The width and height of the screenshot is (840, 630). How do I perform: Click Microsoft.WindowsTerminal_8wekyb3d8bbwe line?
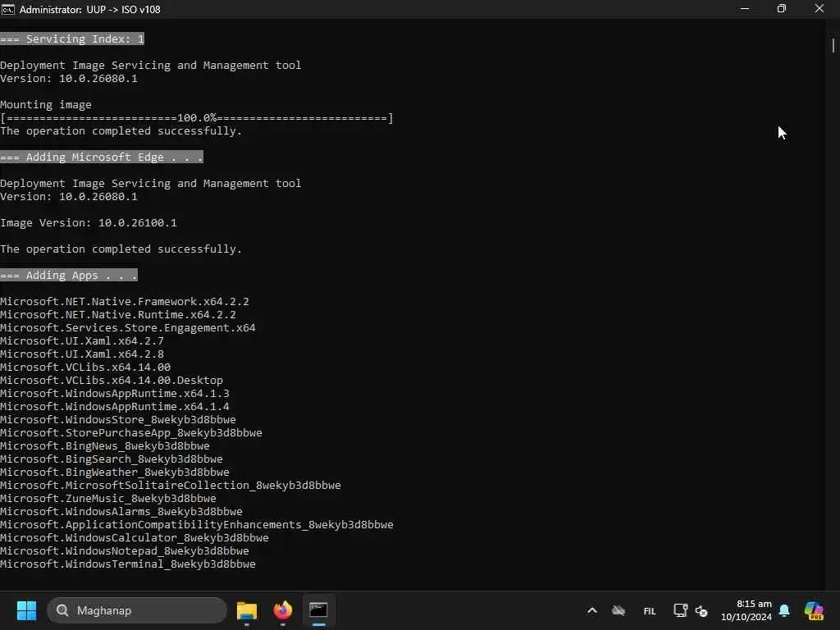point(128,564)
